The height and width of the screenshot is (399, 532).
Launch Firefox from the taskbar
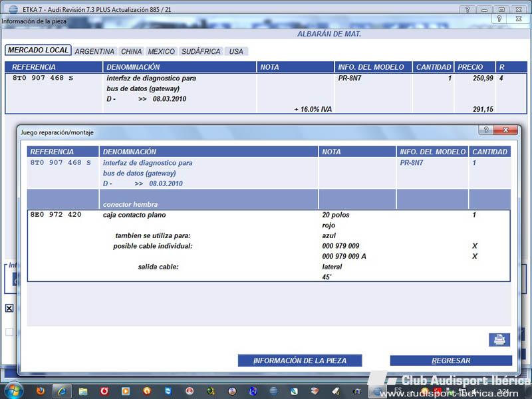pyautogui.click(x=41, y=391)
